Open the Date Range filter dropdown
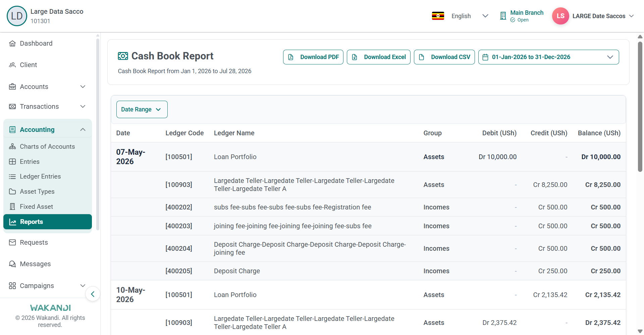 (x=142, y=109)
